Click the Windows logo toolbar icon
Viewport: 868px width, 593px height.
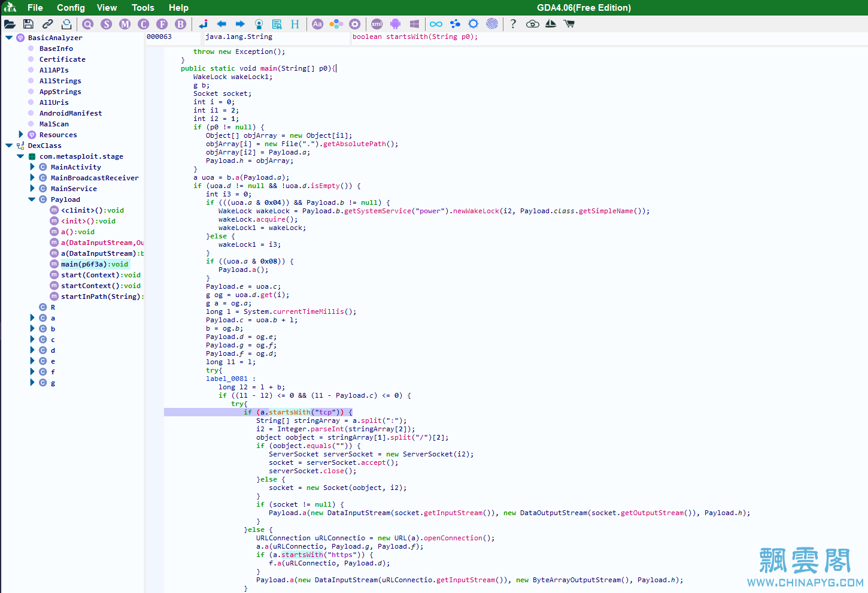click(414, 24)
